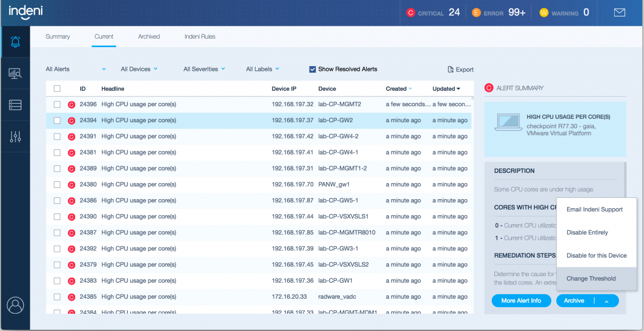Open the monitor analysis sidebar icon
Viewport: 644px width, 331px height.
[16, 73]
